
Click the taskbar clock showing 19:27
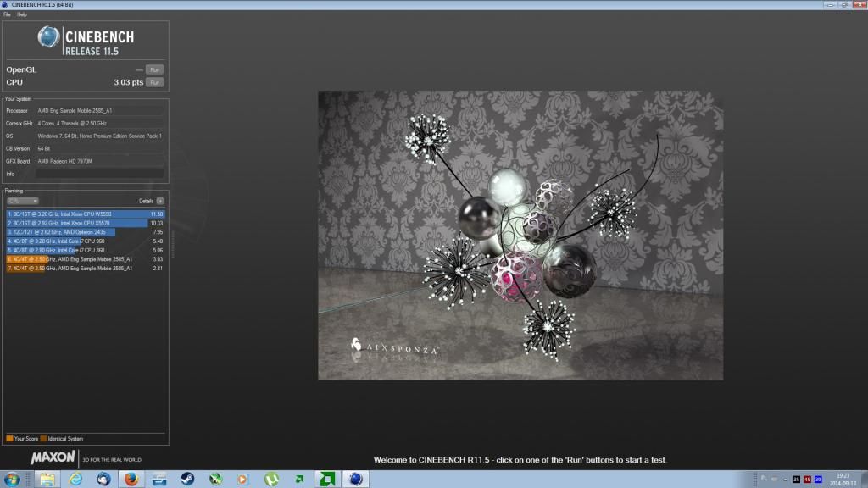coord(843,480)
